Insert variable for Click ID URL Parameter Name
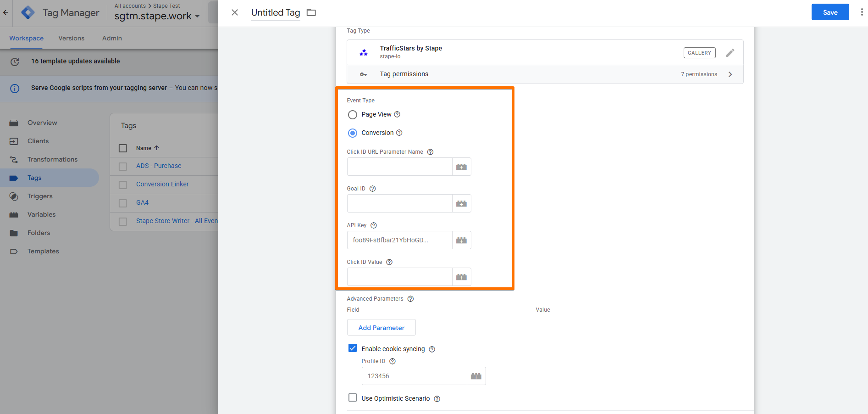Viewport: 868px width, 414px height. point(461,167)
